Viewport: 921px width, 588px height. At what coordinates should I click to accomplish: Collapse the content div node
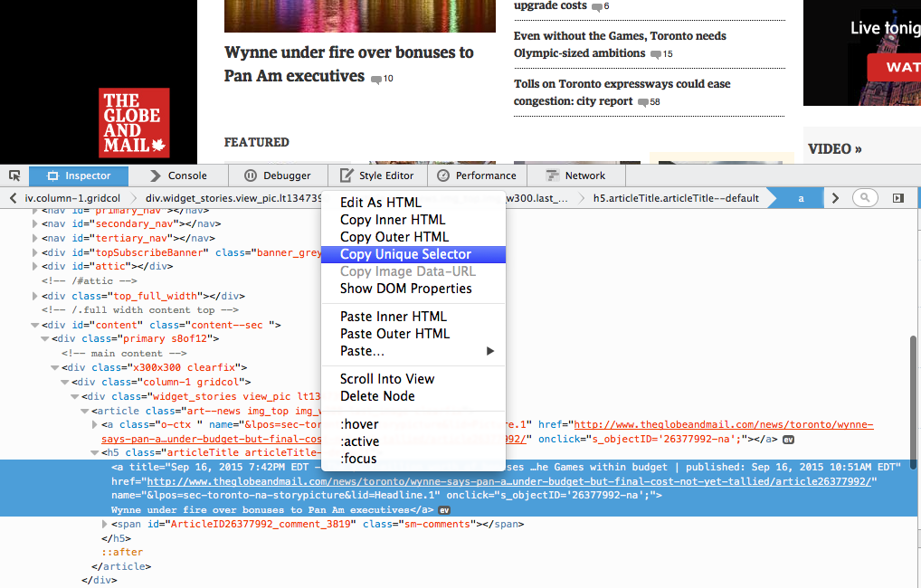coord(34,325)
